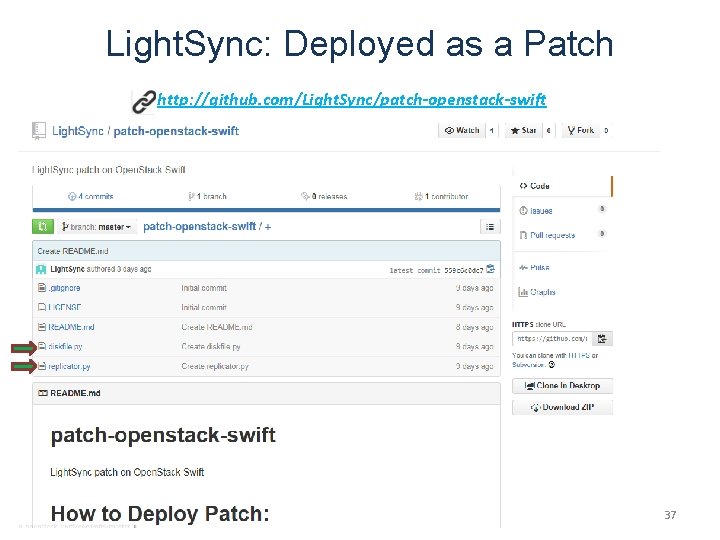Image resolution: width=720 pixels, height=540 pixels.
Task: Click the repository book icon beside LightSync
Action: (x=39, y=131)
